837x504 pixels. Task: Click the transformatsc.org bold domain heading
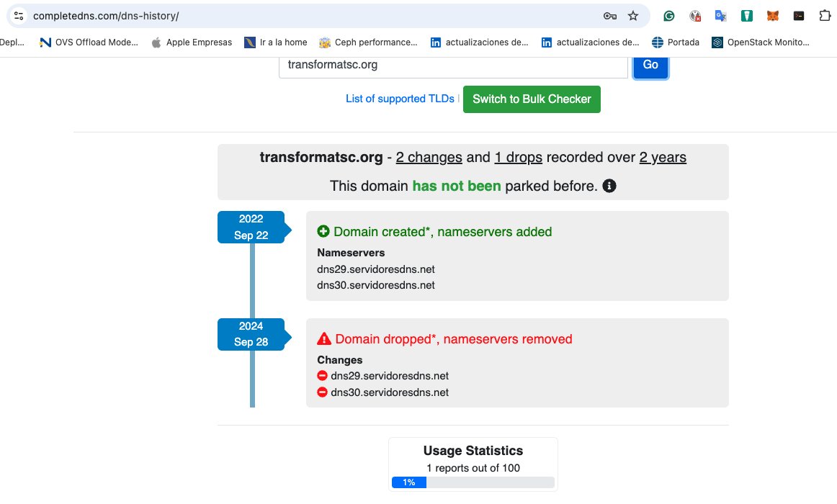click(x=321, y=158)
